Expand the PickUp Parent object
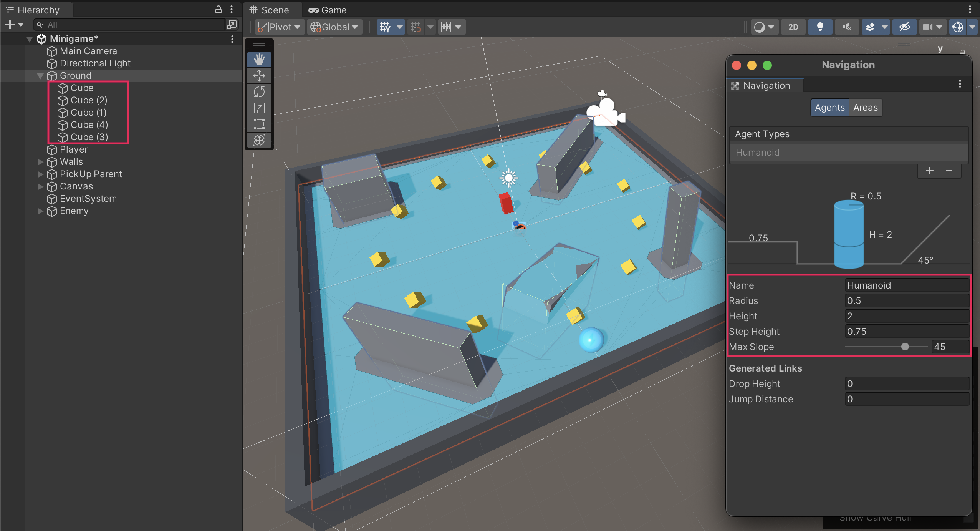Image resolution: width=980 pixels, height=531 pixels. pyautogui.click(x=40, y=174)
